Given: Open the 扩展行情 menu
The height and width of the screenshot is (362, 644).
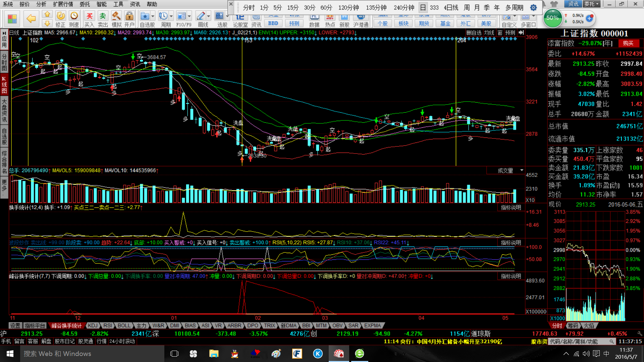Looking at the screenshot, I should (x=63, y=4).
